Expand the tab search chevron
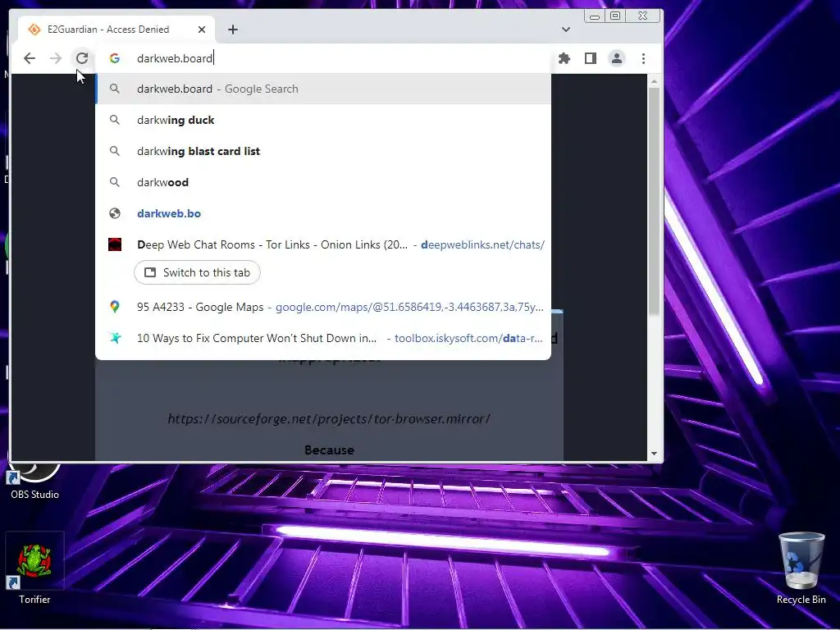 (566, 30)
